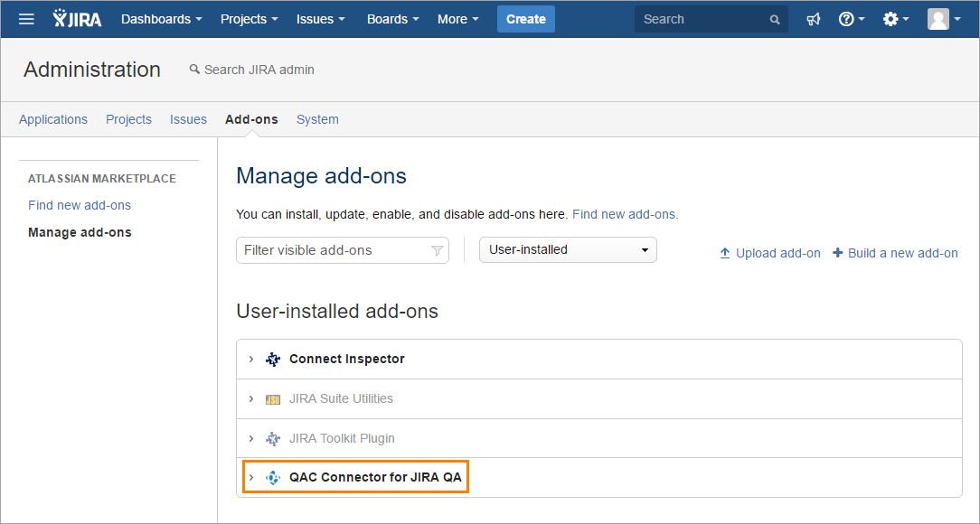Open the hamburger navigation menu
This screenshot has width=980, height=524.
coord(25,18)
